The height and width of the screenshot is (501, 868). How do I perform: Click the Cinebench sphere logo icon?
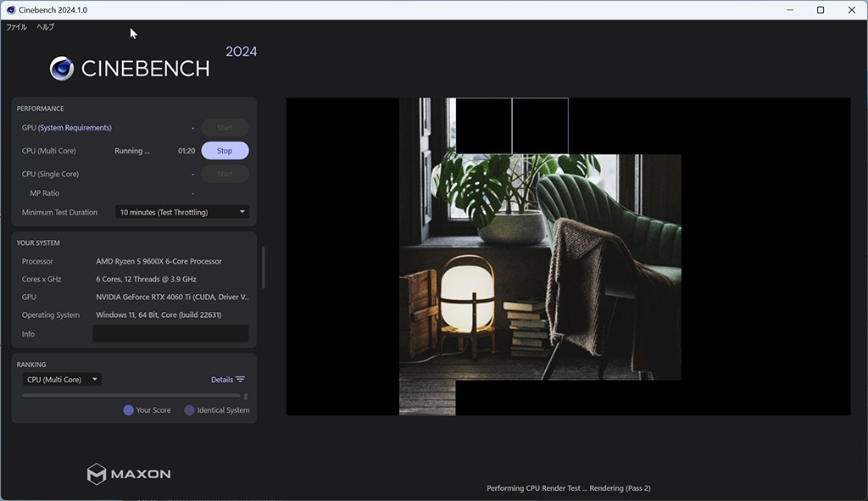coord(61,69)
